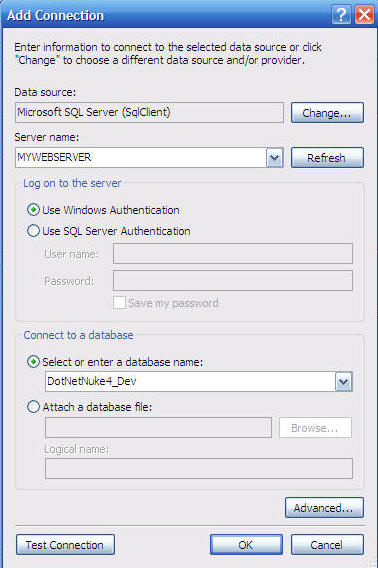Choose Select or enter a database name

pos(33,362)
